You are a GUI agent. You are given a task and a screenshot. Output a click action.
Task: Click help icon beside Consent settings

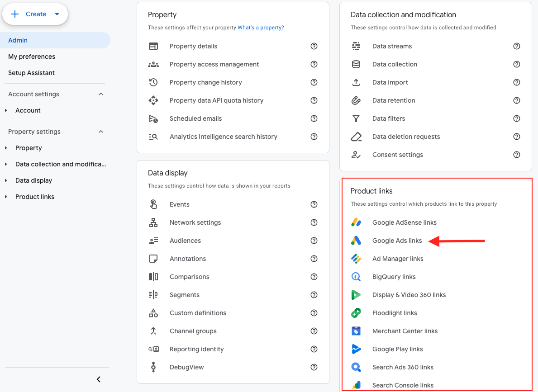(x=517, y=155)
